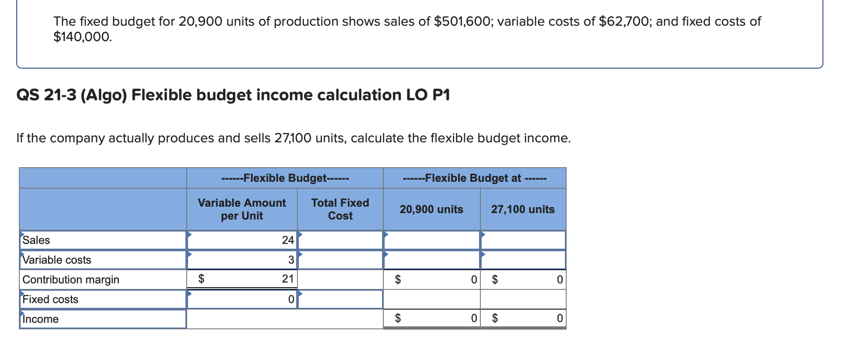Edit Fixed costs variable amount field showing 0
The height and width of the screenshot is (361, 868).
[x=242, y=299]
